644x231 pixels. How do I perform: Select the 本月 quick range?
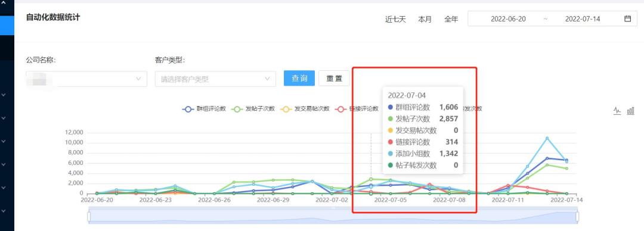[x=425, y=19]
